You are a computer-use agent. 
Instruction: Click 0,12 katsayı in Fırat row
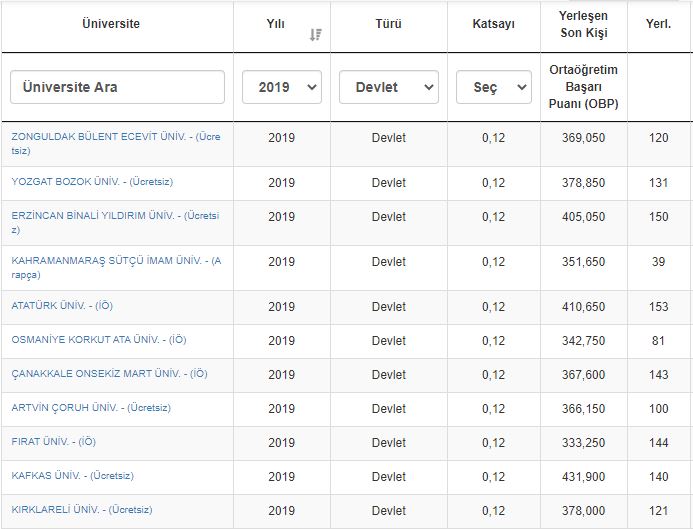click(494, 442)
